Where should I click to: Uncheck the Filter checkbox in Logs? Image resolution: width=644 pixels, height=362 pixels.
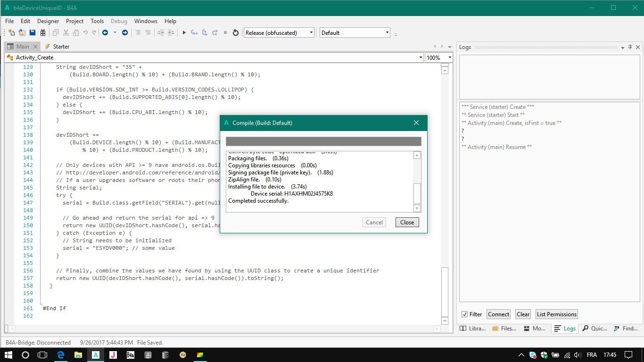click(x=465, y=314)
